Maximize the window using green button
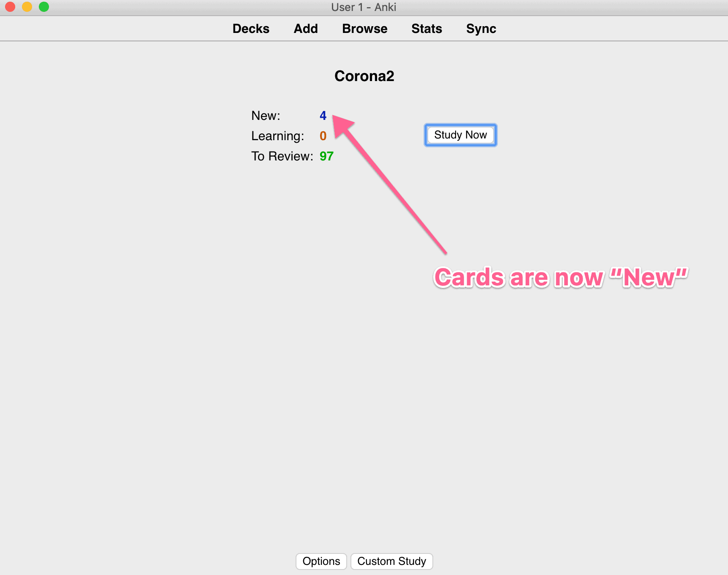Image resolution: width=728 pixels, height=575 pixels. (x=44, y=7)
